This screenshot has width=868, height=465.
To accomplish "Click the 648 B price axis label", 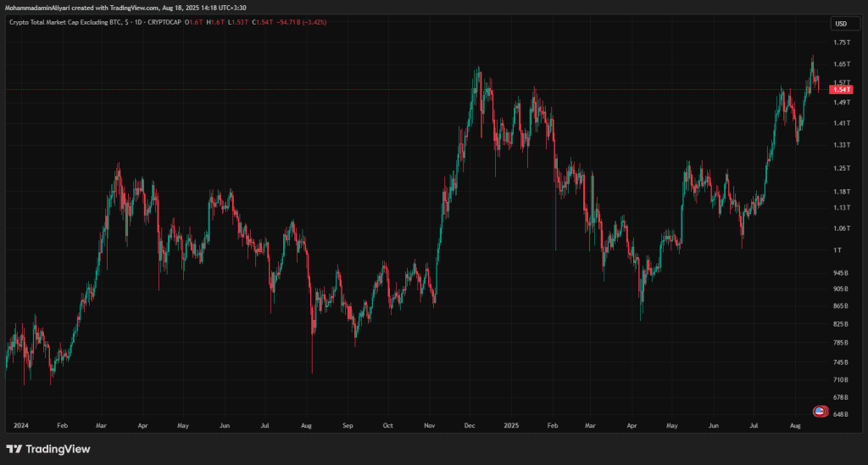I will [842, 414].
